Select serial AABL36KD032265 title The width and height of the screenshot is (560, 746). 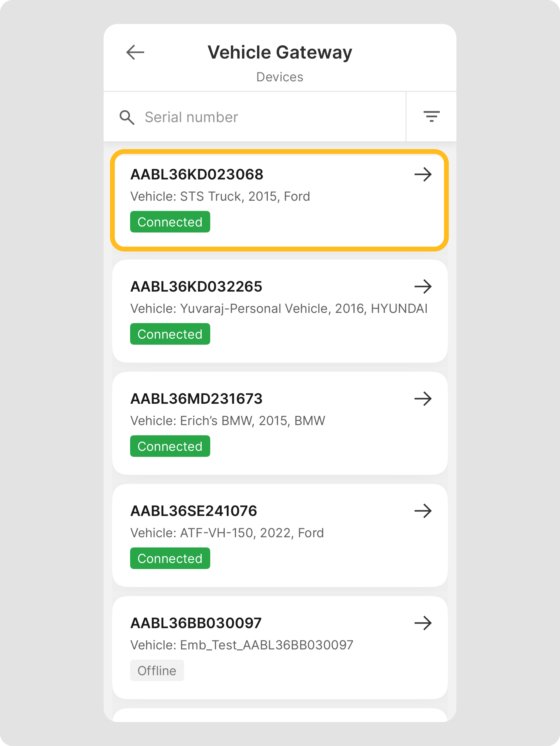point(196,287)
